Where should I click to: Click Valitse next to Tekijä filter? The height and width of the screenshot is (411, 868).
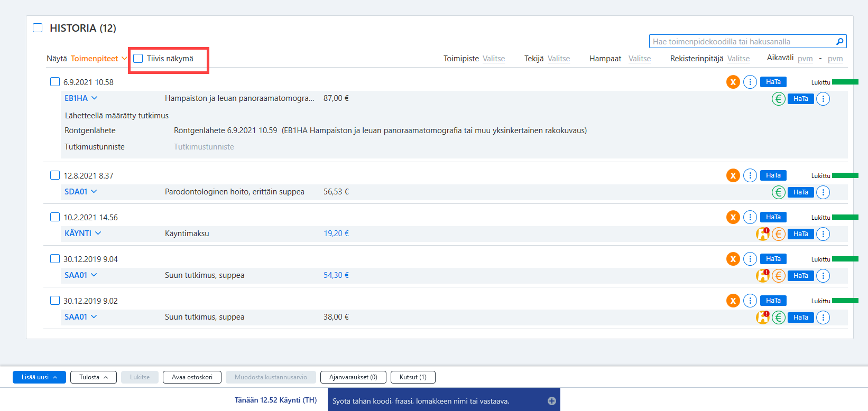pos(559,59)
